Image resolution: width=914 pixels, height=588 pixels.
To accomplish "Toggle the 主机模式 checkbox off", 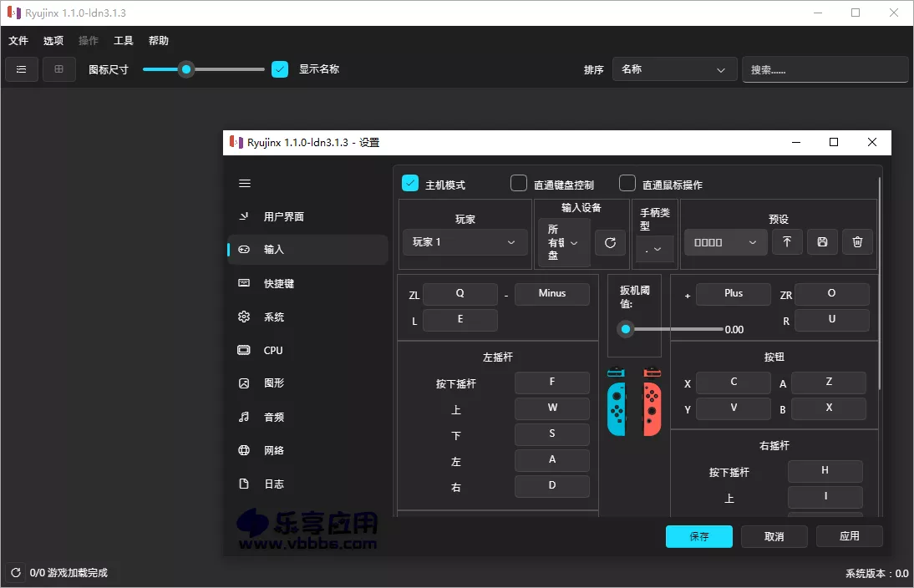I will pyautogui.click(x=409, y=183).
